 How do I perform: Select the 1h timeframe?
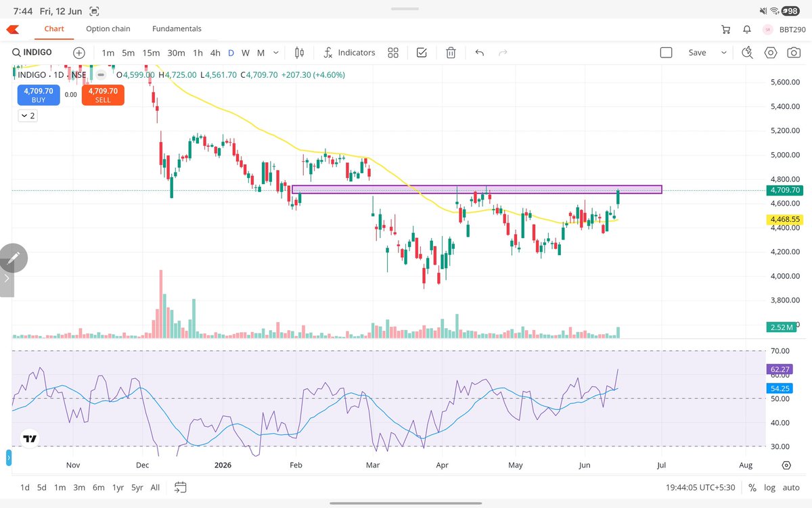pos(198,52)
